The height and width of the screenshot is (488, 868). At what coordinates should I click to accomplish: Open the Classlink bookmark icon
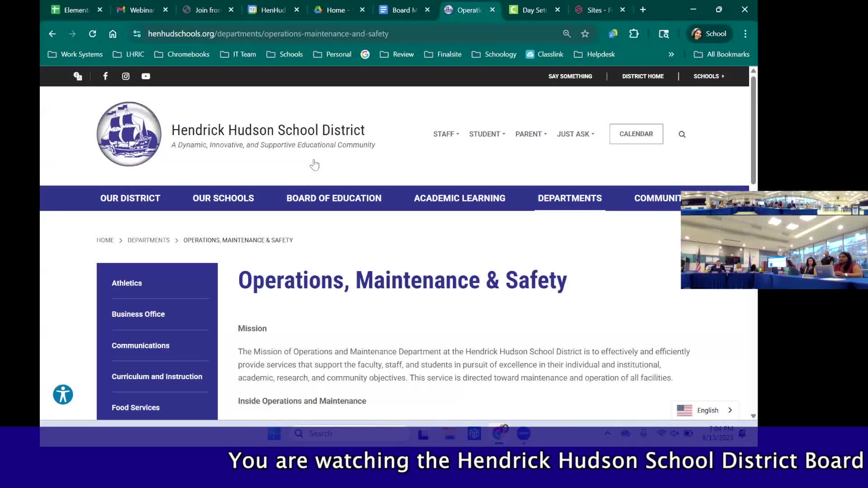[x=530, y=54]
